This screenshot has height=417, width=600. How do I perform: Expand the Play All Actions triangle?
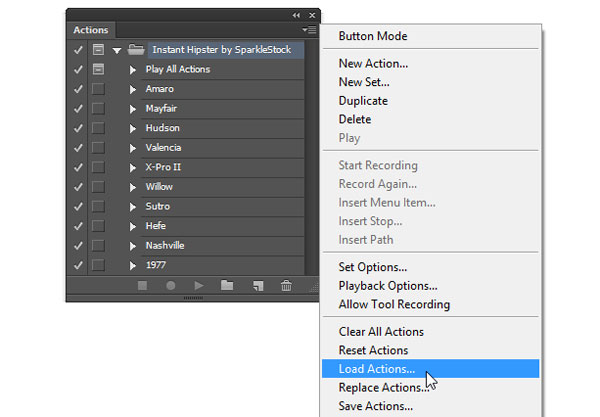pos(132,70)
